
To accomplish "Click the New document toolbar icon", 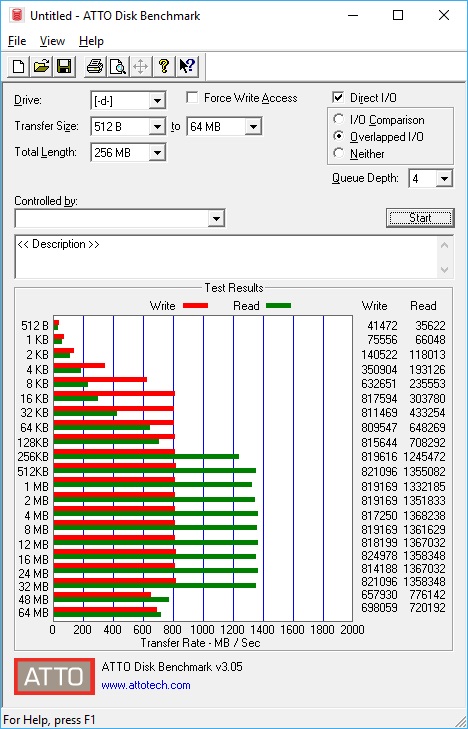I will (x=19, y=66).
